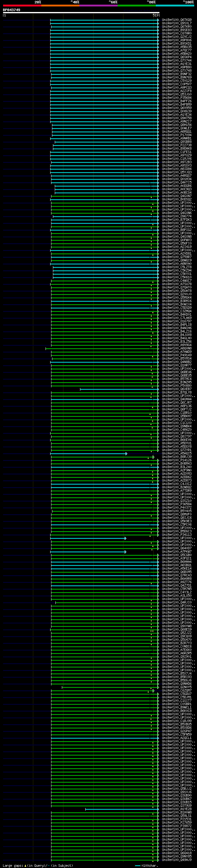Open hit UniRef100_Q9SXL7

pos(177,23)
